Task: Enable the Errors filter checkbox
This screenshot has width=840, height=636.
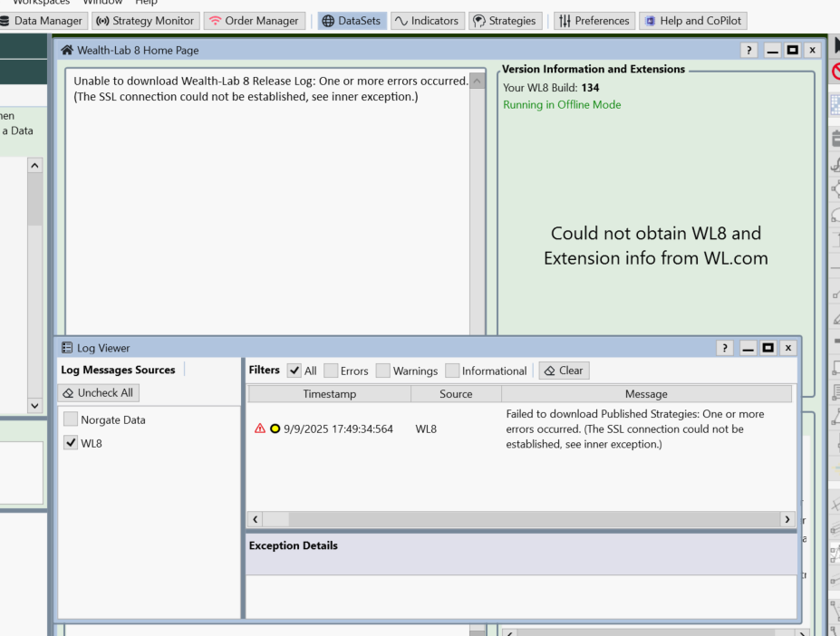Action: click(331, 371)
